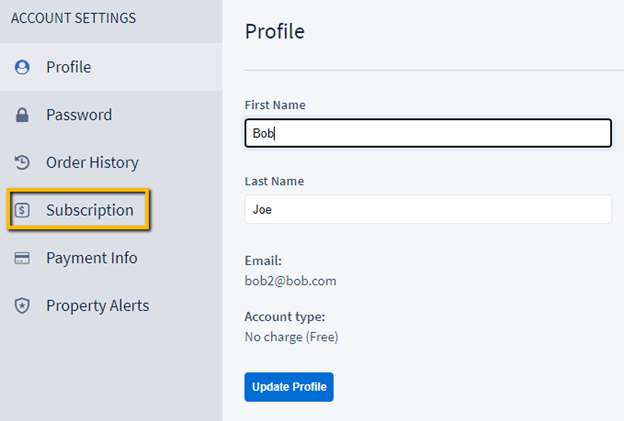Navigate to Payment Info

[x=91, y=258]
